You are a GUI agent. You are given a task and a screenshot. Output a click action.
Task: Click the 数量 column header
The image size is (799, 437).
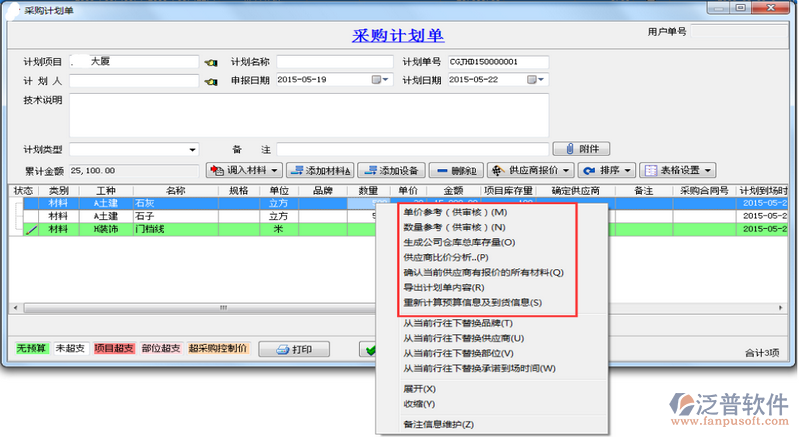point(368,191)
